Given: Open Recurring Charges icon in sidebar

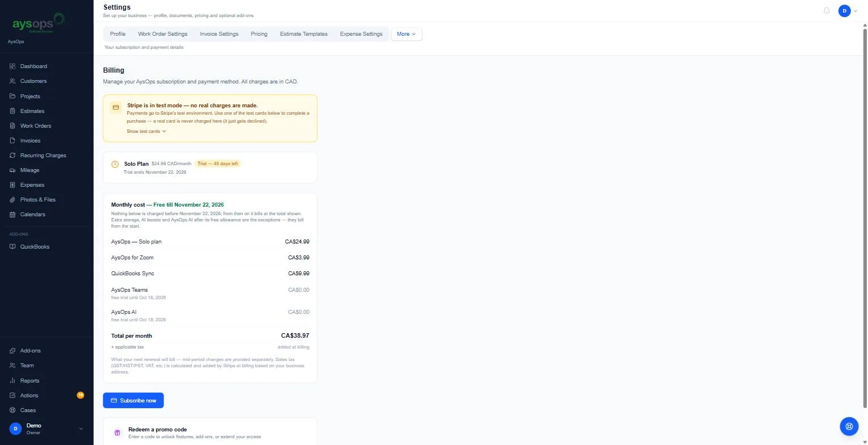Looking at the screenshot, I should [x=12, y=156].
